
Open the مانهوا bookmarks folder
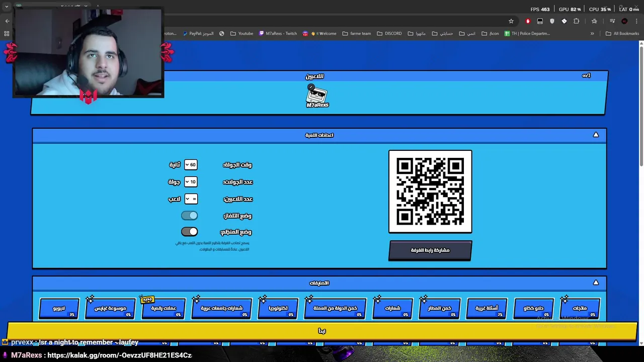pos(417,34)
